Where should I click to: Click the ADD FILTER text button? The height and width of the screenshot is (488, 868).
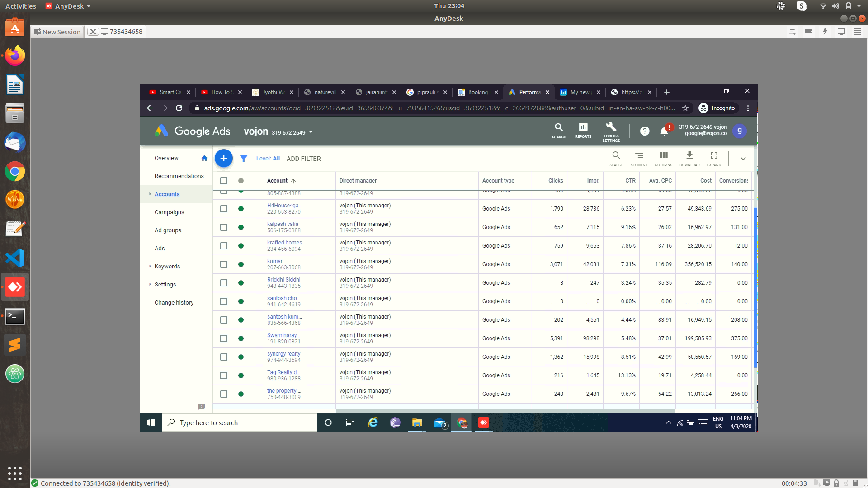[303, 159]
